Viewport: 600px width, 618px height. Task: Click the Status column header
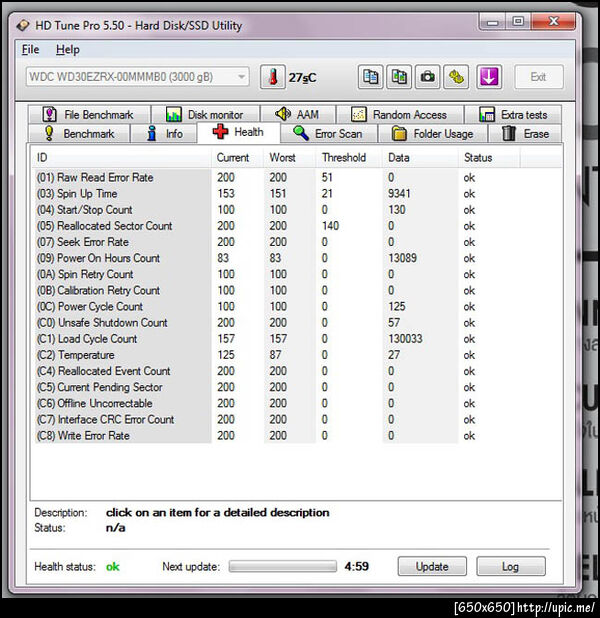coord(489,158)
